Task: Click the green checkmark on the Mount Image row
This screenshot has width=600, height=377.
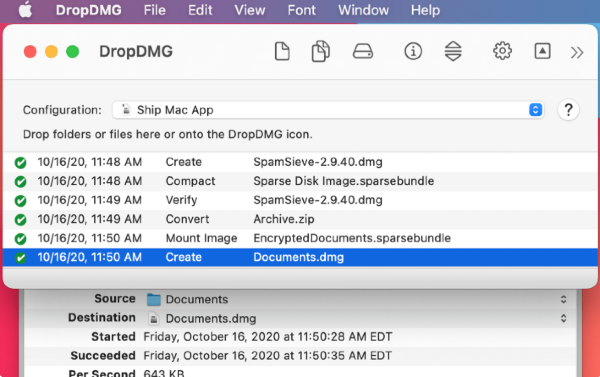Action: coord(20,239)
